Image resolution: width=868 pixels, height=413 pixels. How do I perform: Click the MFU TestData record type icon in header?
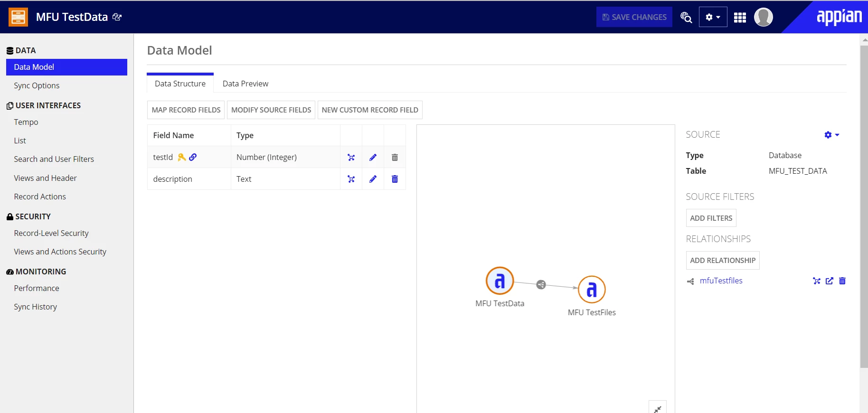pyautogui.click(x=18, y=17)
